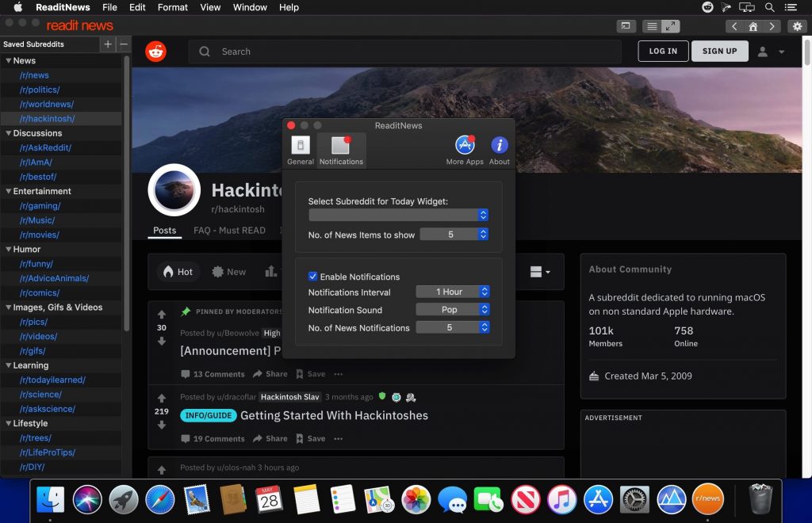Screen dimensions: 812x523
Task: Click the LOG IN button
Action: coord(663,52)
